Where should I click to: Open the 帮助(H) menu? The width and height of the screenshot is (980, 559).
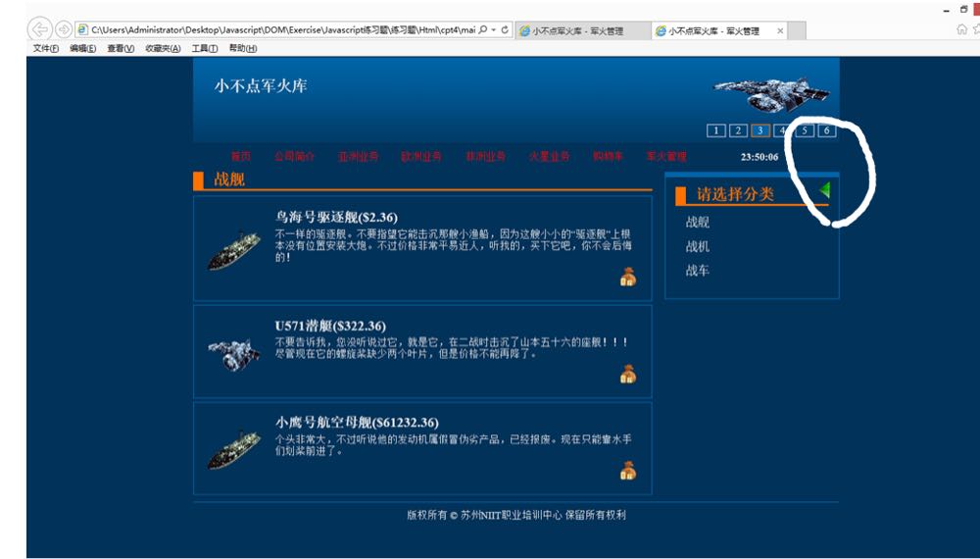coord(242,48)
